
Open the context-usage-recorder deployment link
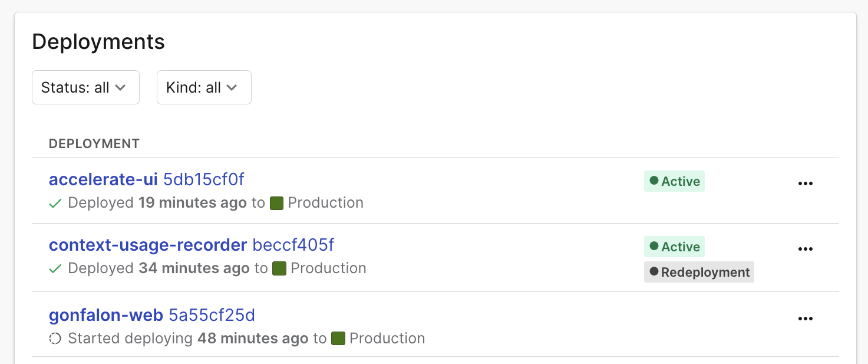pyautogui.click(x=148, y=245)
